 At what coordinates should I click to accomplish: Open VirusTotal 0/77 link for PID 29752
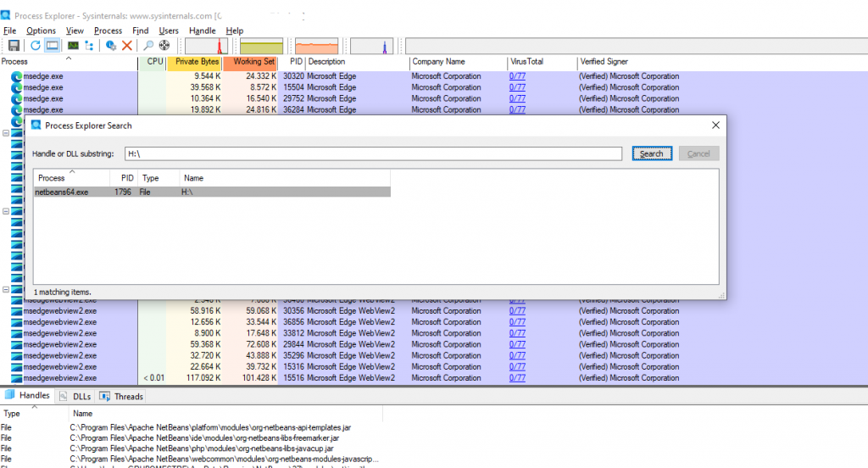(517, 98)
